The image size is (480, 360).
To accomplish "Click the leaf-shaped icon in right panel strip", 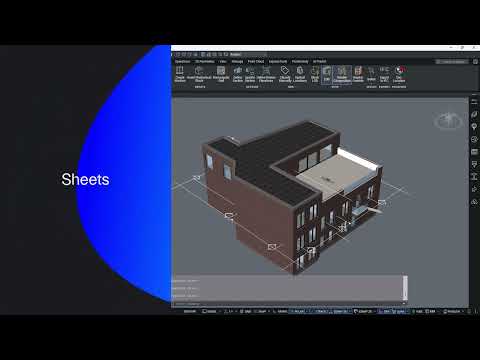I will pyautogui.click(x=474, y=114).
